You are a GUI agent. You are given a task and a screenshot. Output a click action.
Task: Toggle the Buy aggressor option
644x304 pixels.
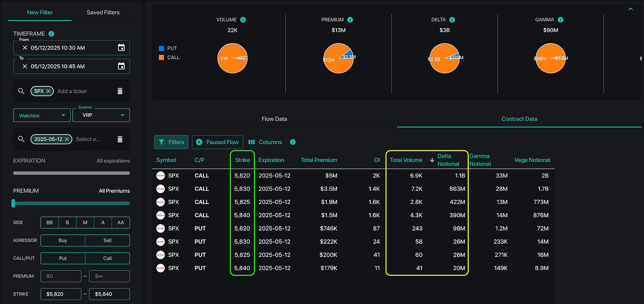click(63, 240)
